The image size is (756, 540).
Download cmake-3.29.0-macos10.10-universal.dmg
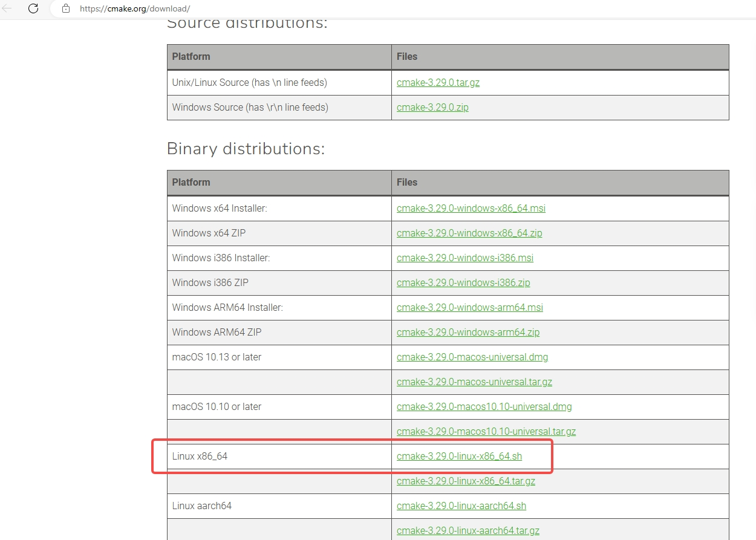pyautogui.click(x=484, y=406)
